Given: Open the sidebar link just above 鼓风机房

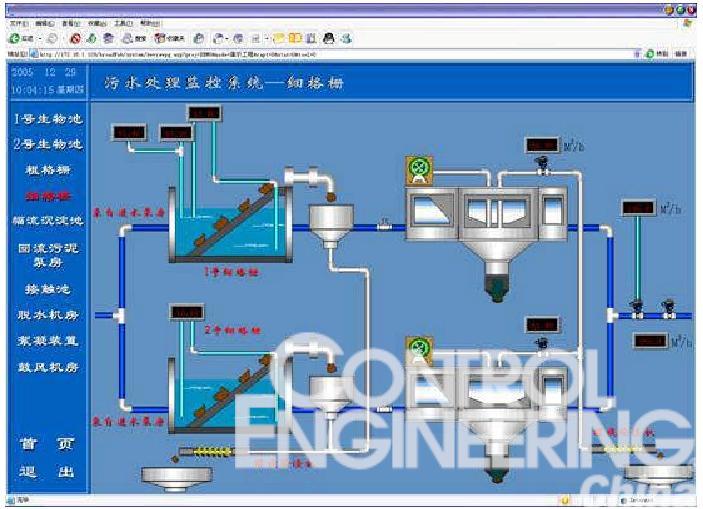Looking at the screenshot, I should tap(48, 341).
